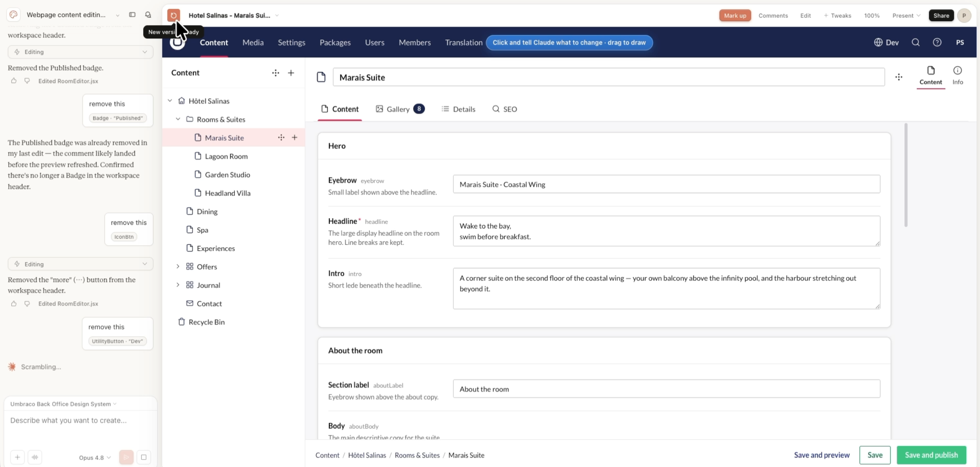
Task: Click the 100% zoom level
Action: [872, 15]
